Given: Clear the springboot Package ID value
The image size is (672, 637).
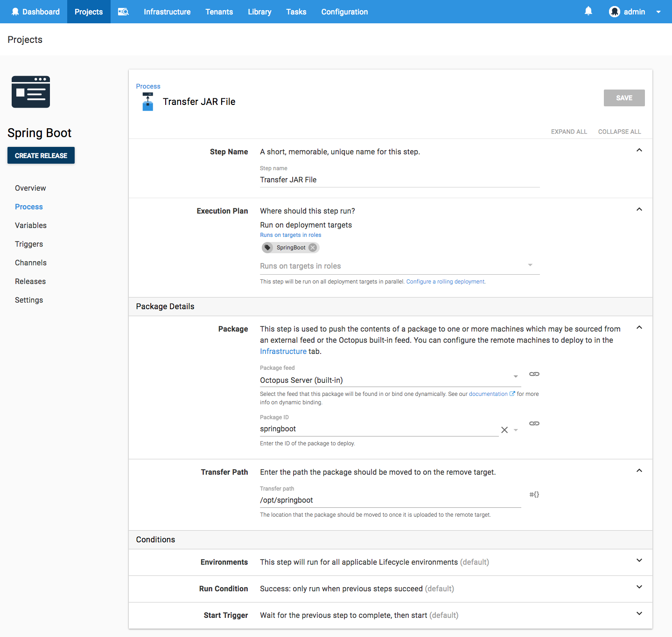Looking at the screenshot, I should coord(504,430).
